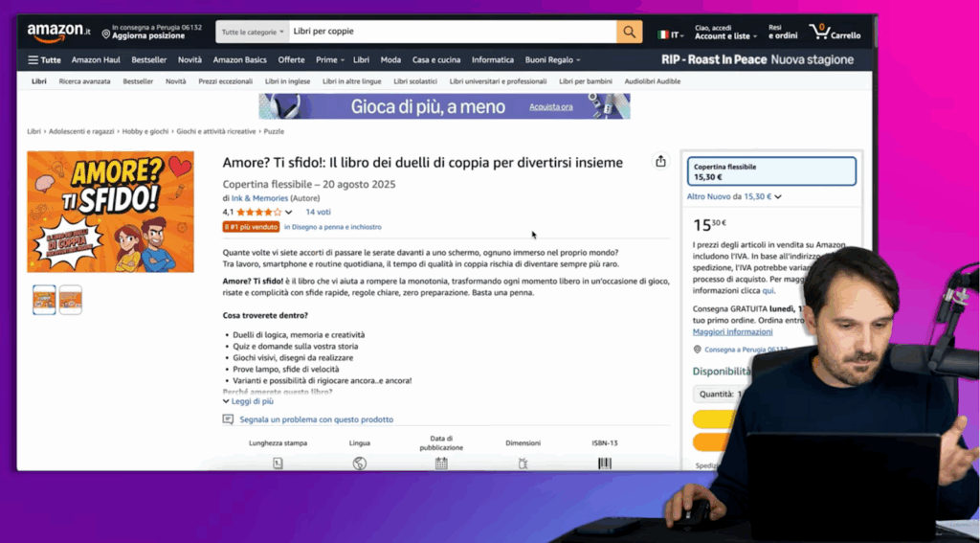Image resolution: width=980 pixels, height=543 pixels.
Task: Select Libri in inglese subnav item
Action: (x=287, y=81)
